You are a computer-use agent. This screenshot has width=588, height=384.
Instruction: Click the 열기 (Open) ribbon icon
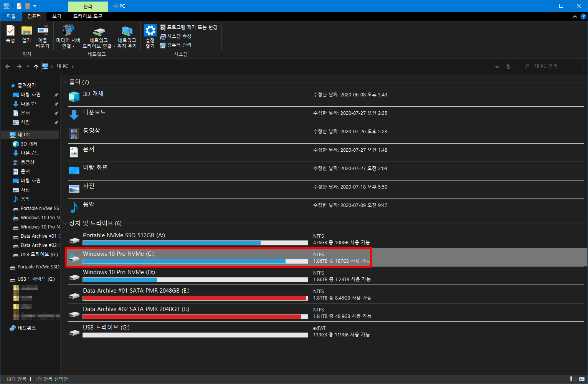(x=26, y=34)
